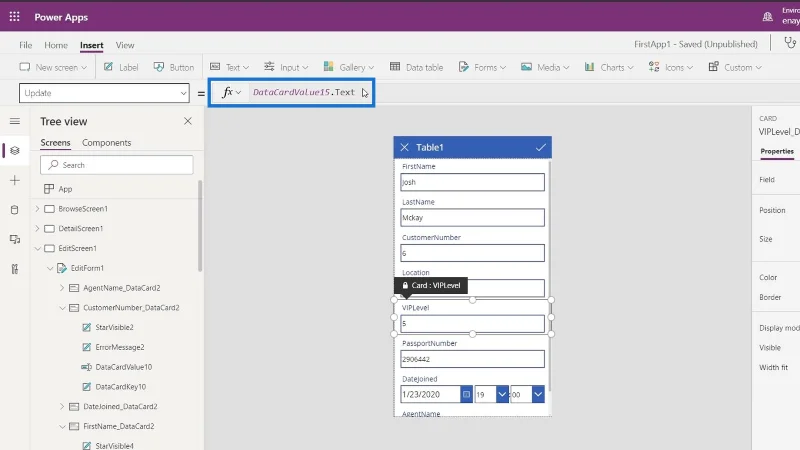800x450 pixels.
Task: Open the Media pane icon
Action: [15, 239]
